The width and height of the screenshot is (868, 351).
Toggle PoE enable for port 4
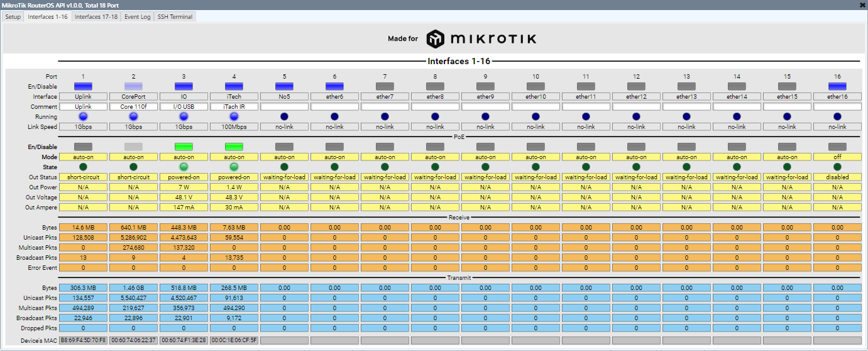point(234,147)
